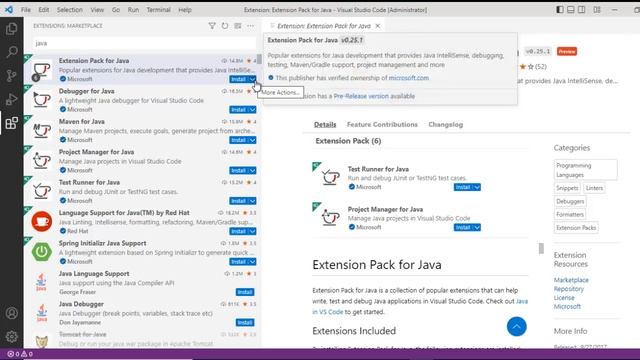Open the Go menu
Image resolution: width=640 pixels, height=360 pixels.
(x=116, y=9)
